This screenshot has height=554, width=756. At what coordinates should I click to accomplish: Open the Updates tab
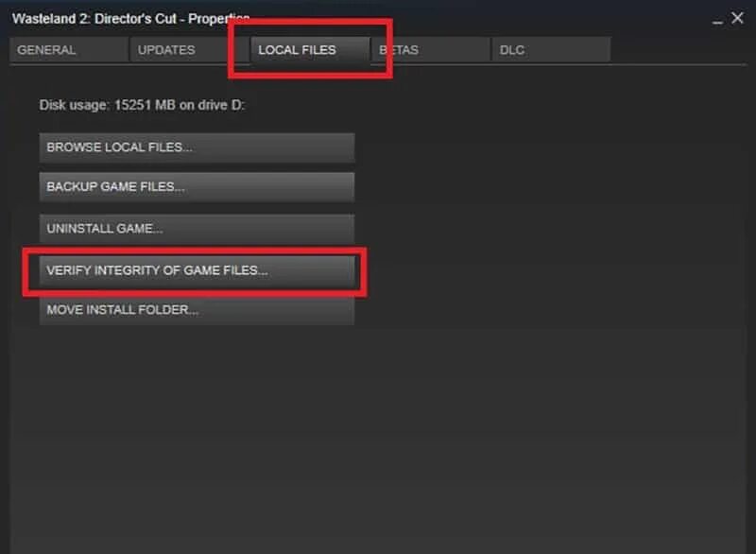click(x=190, y=50)
